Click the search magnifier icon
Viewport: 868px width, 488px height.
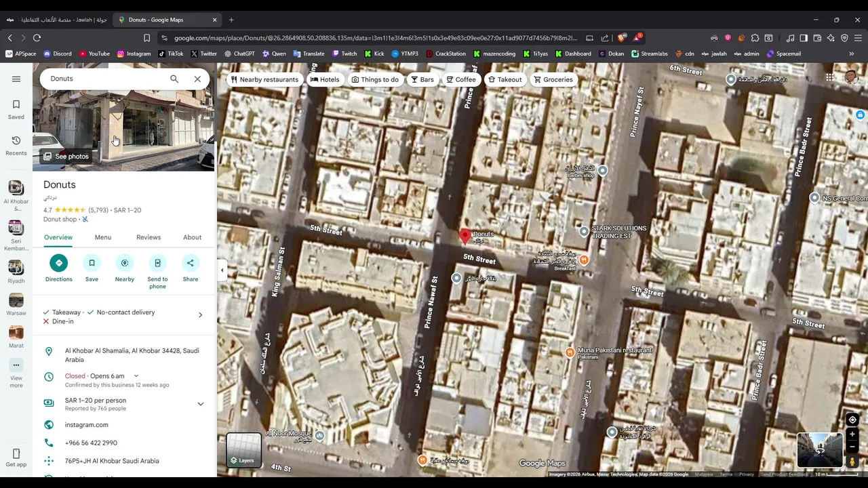click(x=174, y=79)
